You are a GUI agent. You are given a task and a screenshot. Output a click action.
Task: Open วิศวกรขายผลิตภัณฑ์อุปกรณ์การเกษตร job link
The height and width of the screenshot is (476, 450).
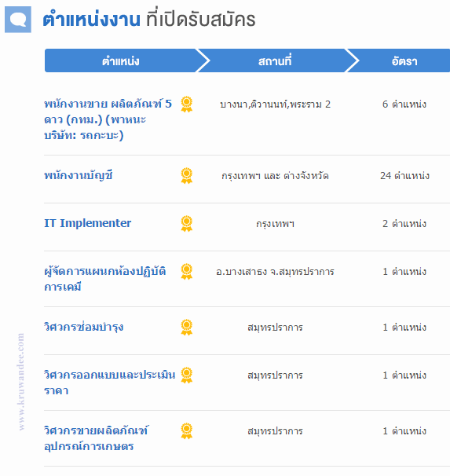[x=96, y=438]
